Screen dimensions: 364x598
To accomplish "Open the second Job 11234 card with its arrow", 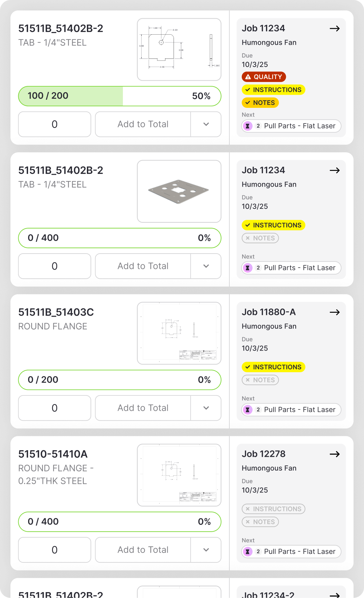I will tap(335, 170).
